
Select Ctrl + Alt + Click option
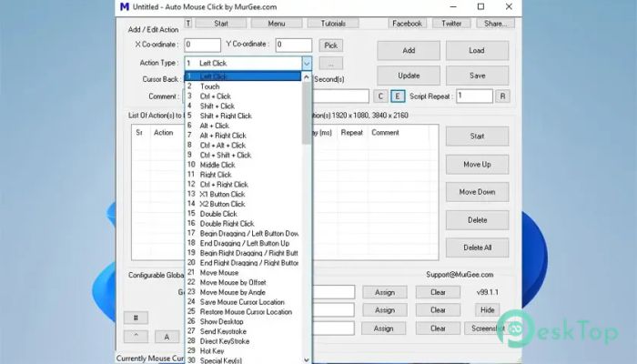coord(243,145)
